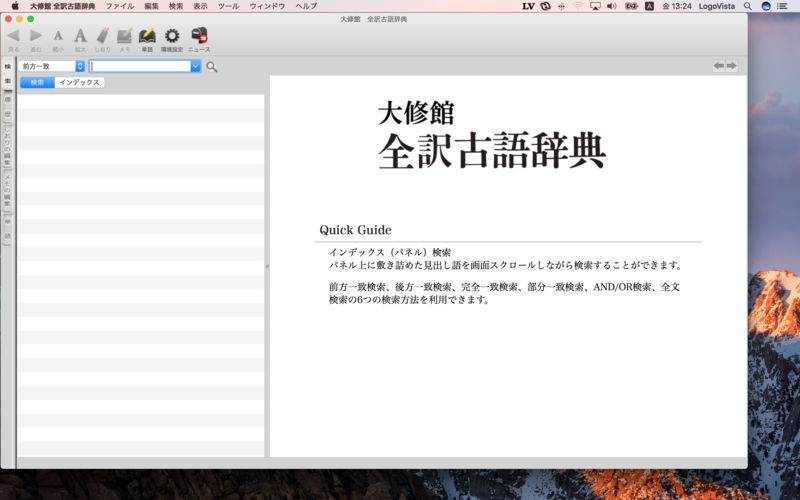Switch to the インデックス tab

(x=79, y=82)
